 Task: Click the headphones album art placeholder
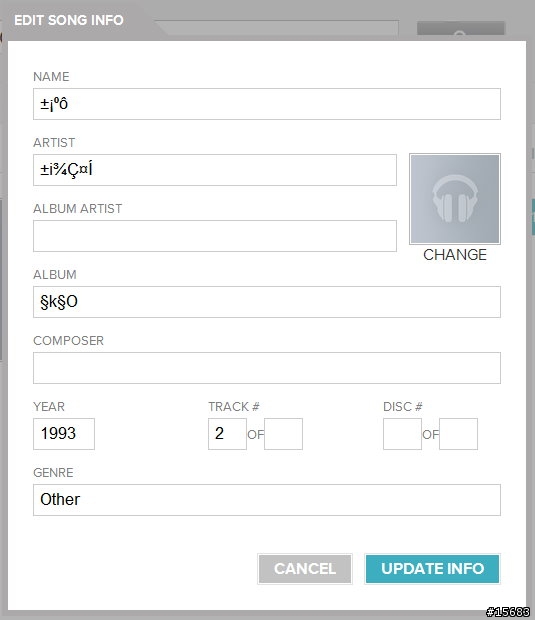tap(455, 199)
